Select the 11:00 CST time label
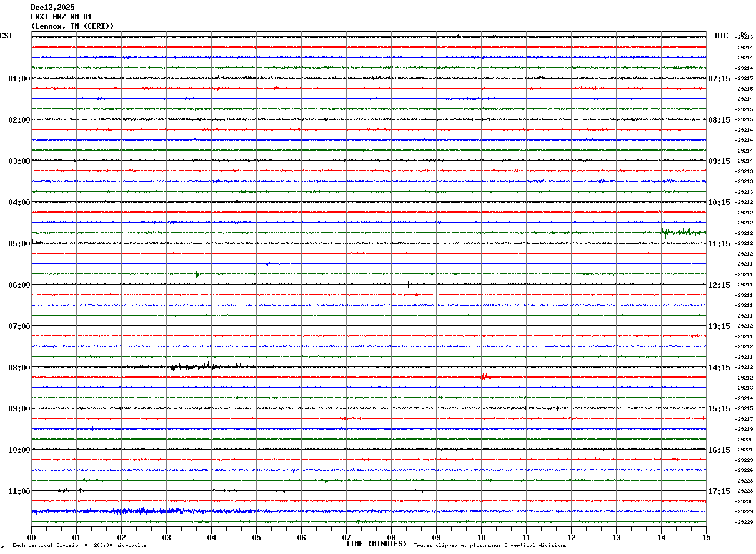Screen dimensions: 756x554 coord(19,491)
